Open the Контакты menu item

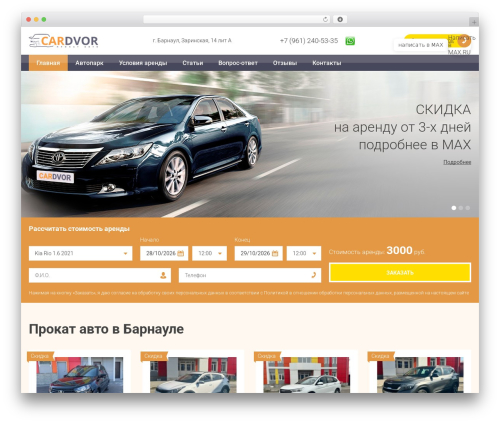point(327,63)
